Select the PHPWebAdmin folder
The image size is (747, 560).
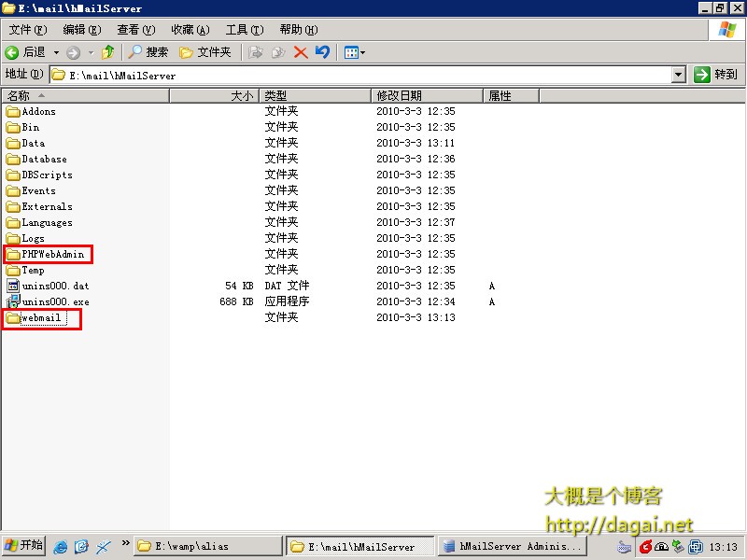click(x=52, y=254)
